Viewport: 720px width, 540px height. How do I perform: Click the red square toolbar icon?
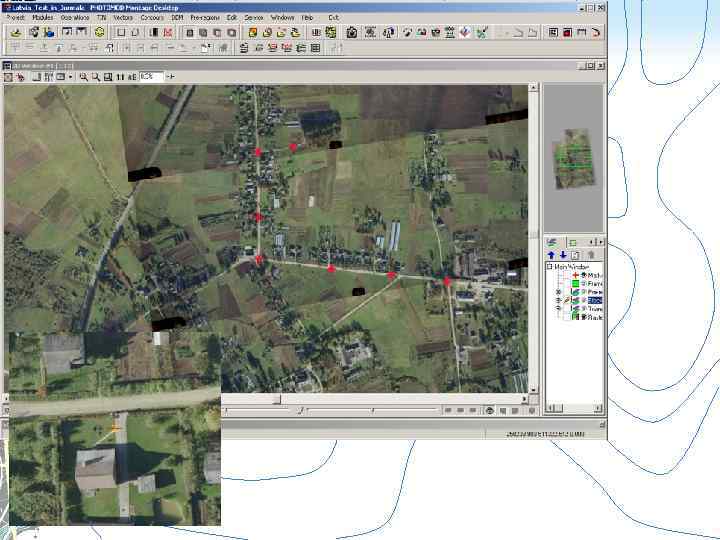[568, 32]
